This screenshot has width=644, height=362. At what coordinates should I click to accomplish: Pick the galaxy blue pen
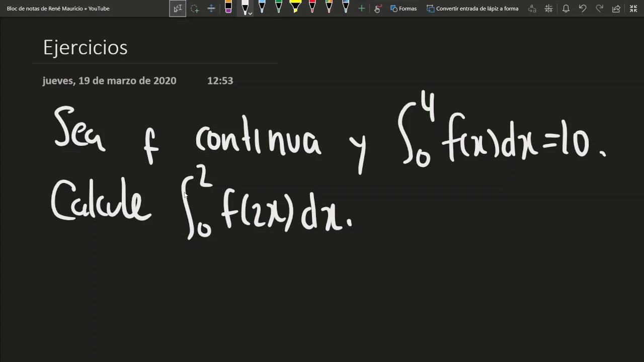click(x=345, y=7)
